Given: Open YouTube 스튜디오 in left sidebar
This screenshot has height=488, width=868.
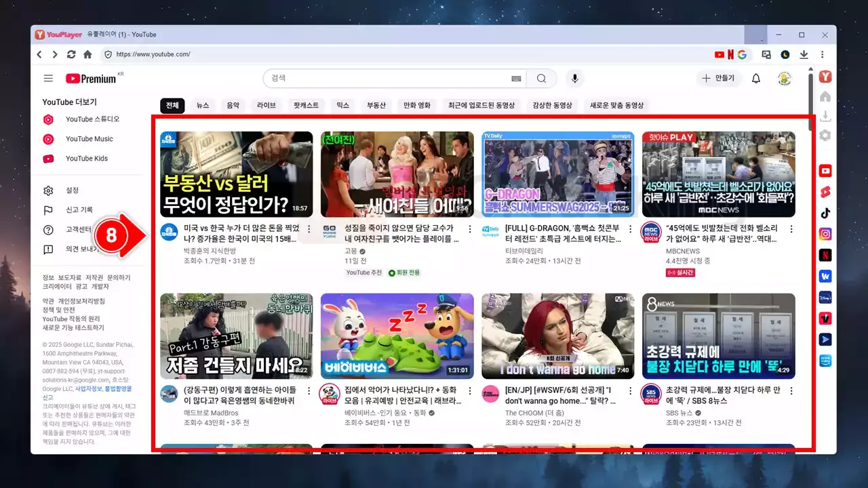Looking at the screenshot, I should (92, 119).
